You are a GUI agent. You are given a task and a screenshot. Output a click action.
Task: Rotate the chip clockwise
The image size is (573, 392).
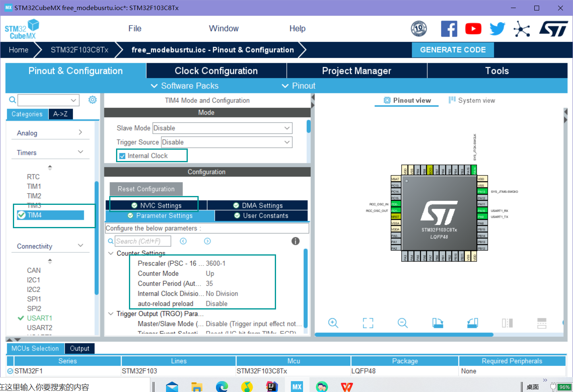tap(438, 323)
